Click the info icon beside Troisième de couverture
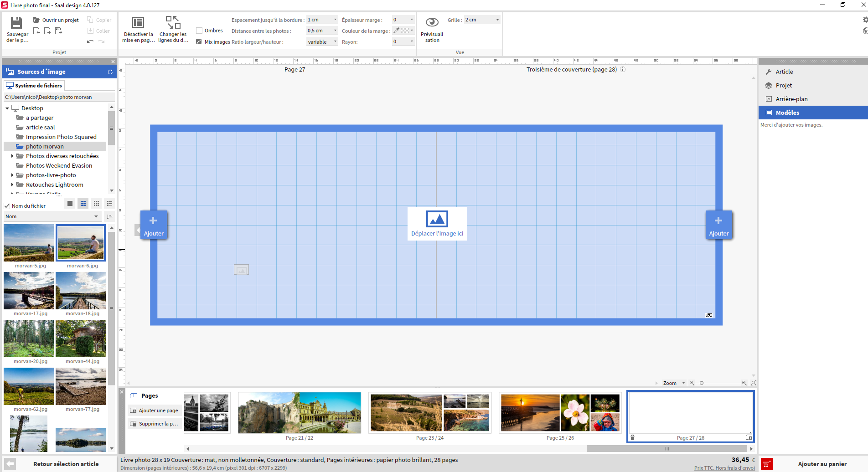The image size is (868, 472). click(x=623, y=70)
